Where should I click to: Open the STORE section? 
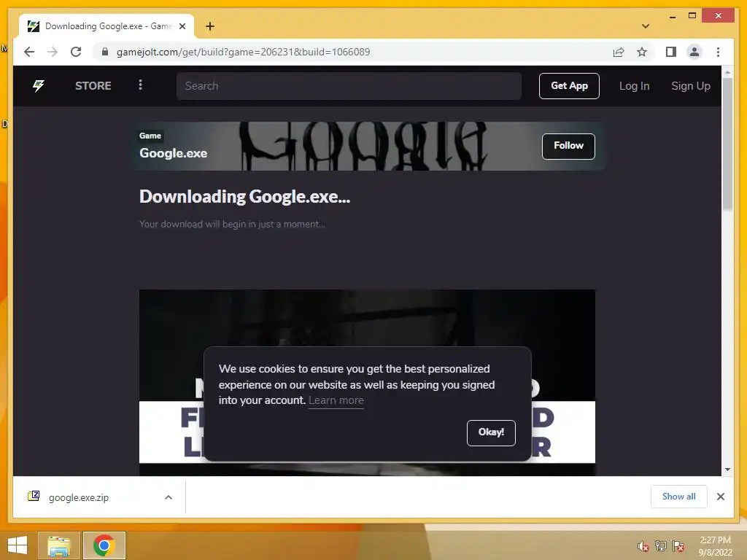click(x=93, y=86)
